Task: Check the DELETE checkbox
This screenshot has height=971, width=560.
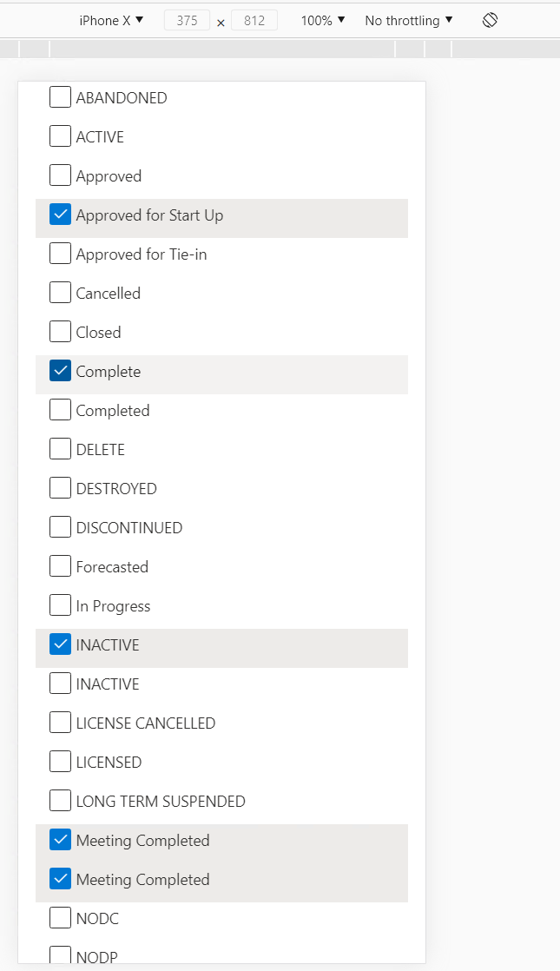Action: tap(60, 449)
